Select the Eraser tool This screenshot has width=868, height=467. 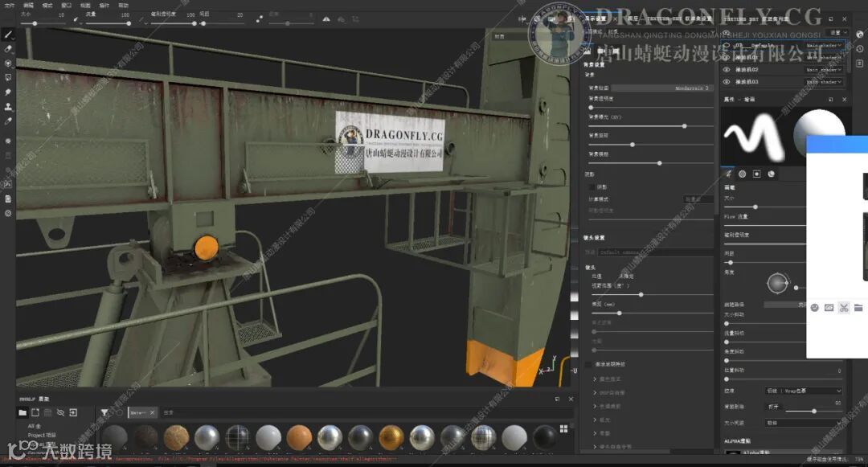(8, 48)
